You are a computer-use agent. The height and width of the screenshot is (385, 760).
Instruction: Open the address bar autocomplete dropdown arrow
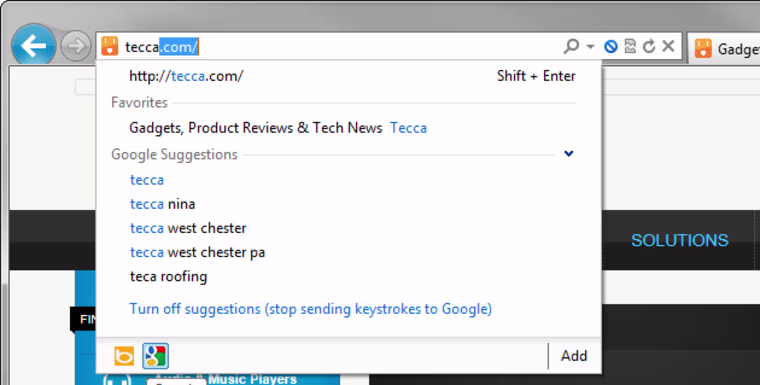(x=590, y=47)
